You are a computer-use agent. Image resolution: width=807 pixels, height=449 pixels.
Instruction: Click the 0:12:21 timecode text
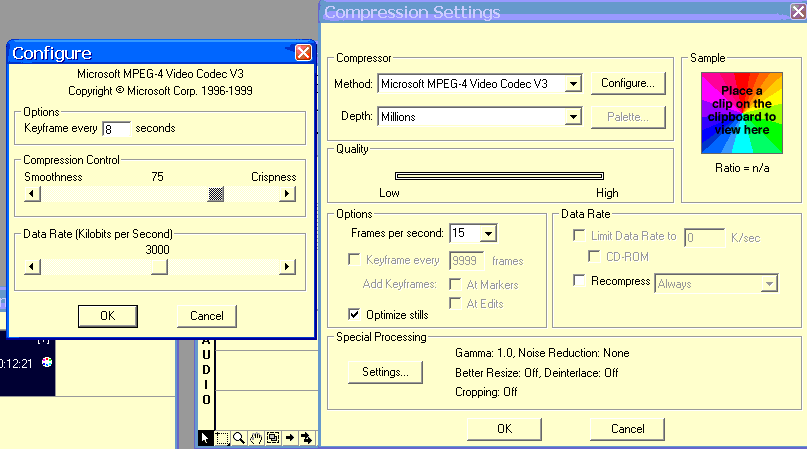(16, 364)
